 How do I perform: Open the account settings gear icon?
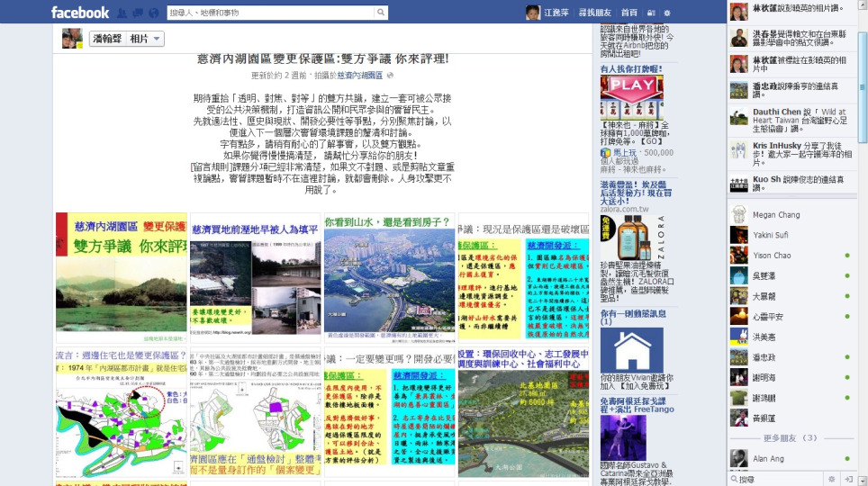667,13
